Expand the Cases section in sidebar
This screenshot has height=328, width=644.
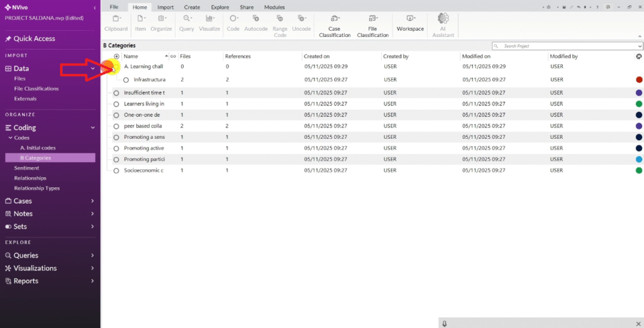click(x=92, y=201)
